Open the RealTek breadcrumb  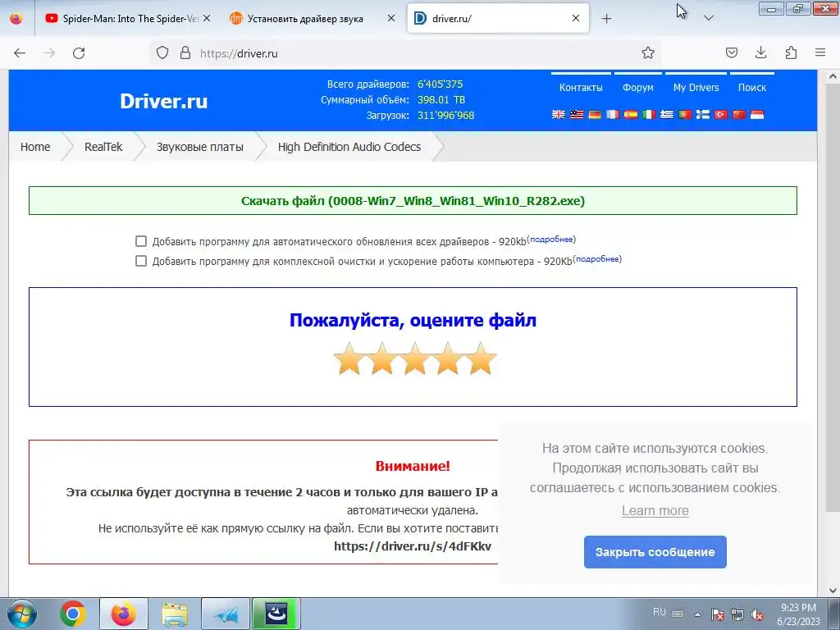[103, 147]
